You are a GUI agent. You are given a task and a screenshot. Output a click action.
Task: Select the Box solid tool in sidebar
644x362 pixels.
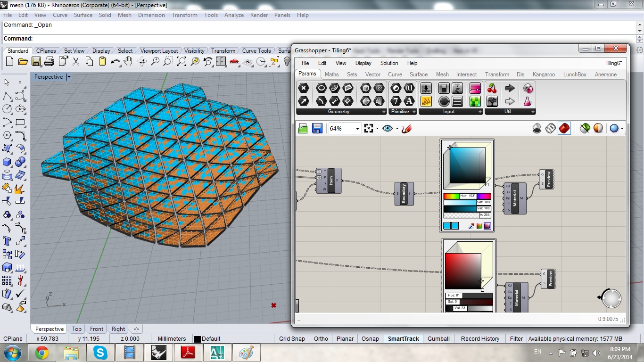7,162
